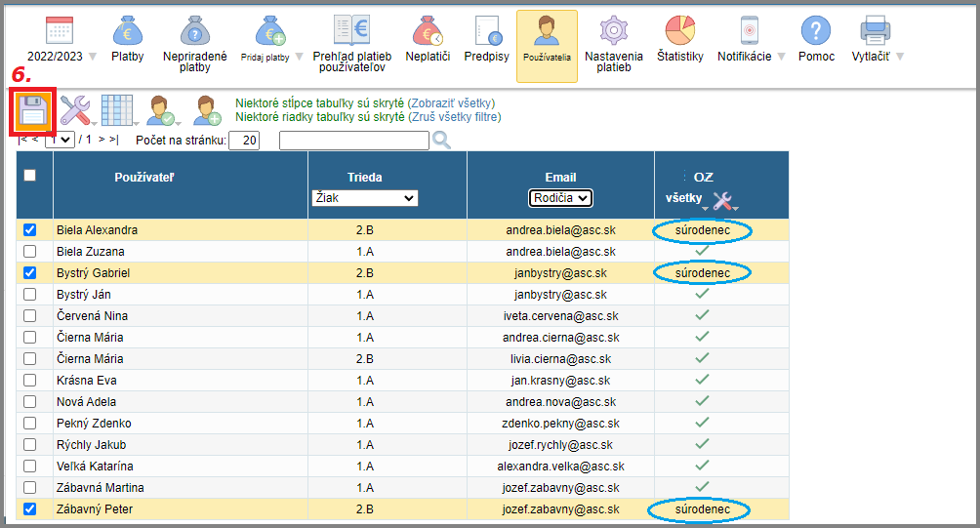Expand the Notifikácie dropdown arrow
The height and width of the screenshot is (528, 980).
pyautogui.click(x=781, y=57)
